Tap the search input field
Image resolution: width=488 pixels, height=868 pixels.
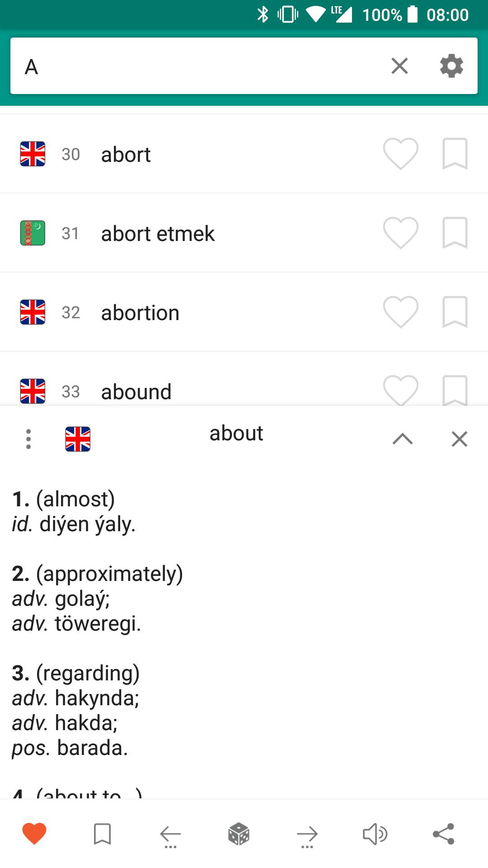pyautogui.click(x=199, y=66)
